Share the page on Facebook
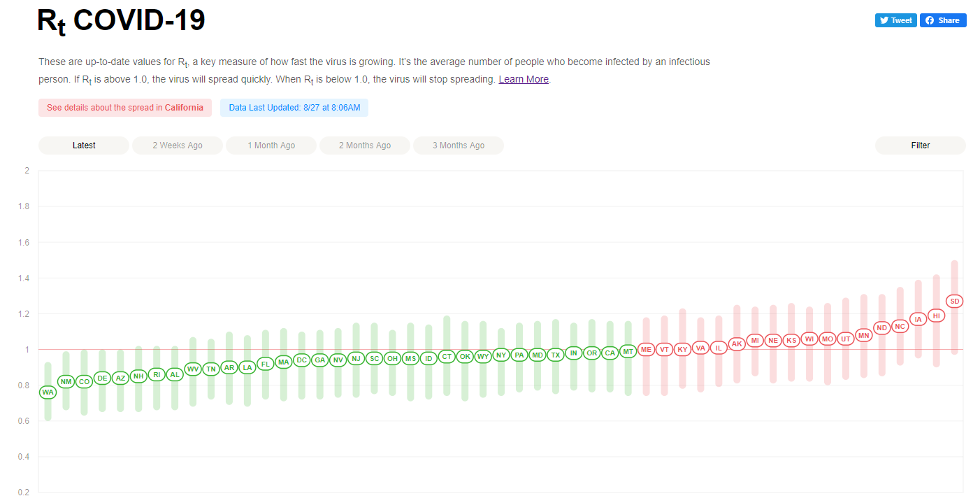This screenshot has width=980, height=503. (943, 20)
